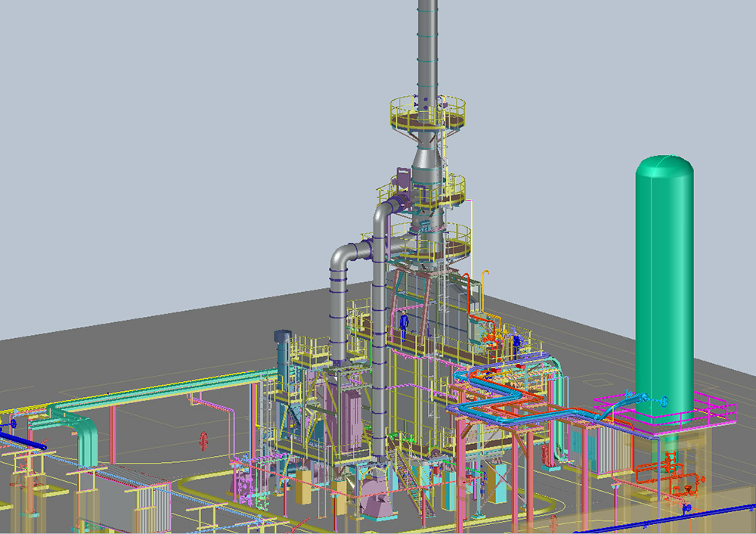Select the magenta railing platform around green vessel
756x534 pixels.
(x=665, y=414)
